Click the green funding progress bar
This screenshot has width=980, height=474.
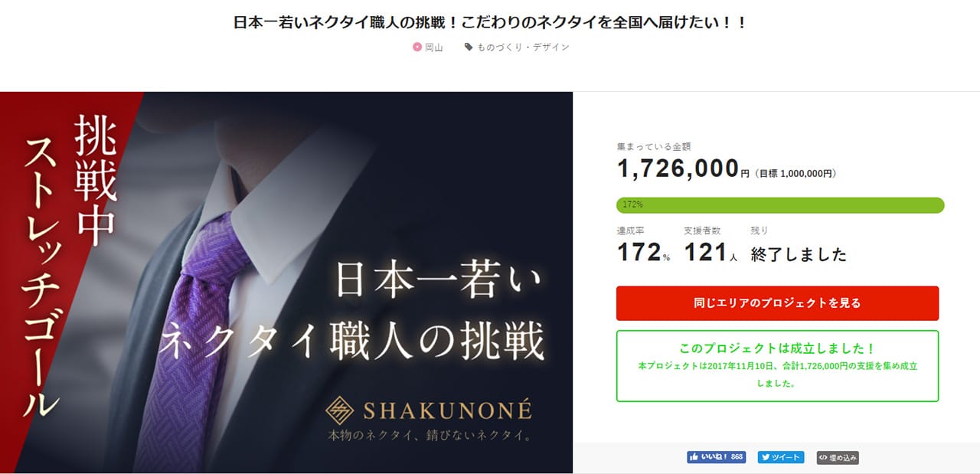pos(780,205)
